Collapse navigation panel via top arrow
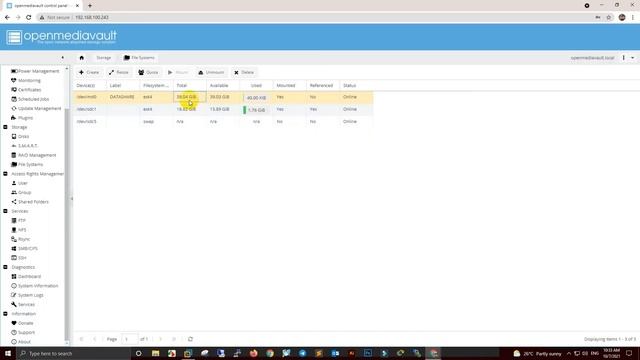 tap(62, 58)
